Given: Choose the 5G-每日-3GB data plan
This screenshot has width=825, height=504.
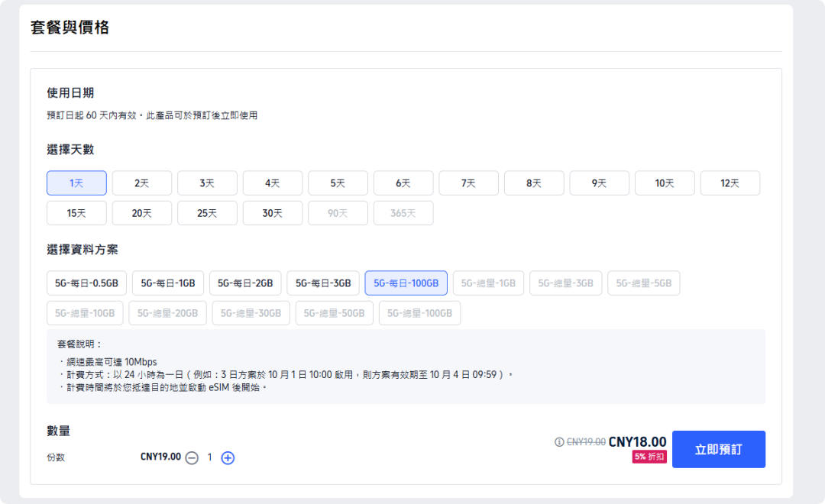Looking at the screenshot, I should point(323,283).
